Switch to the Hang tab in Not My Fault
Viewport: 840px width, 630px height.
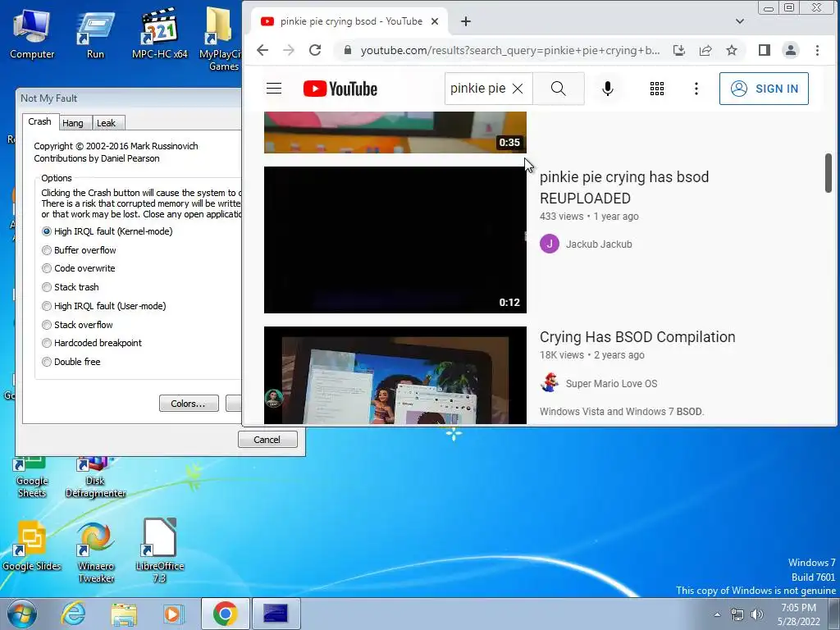[x=73, y=123]
